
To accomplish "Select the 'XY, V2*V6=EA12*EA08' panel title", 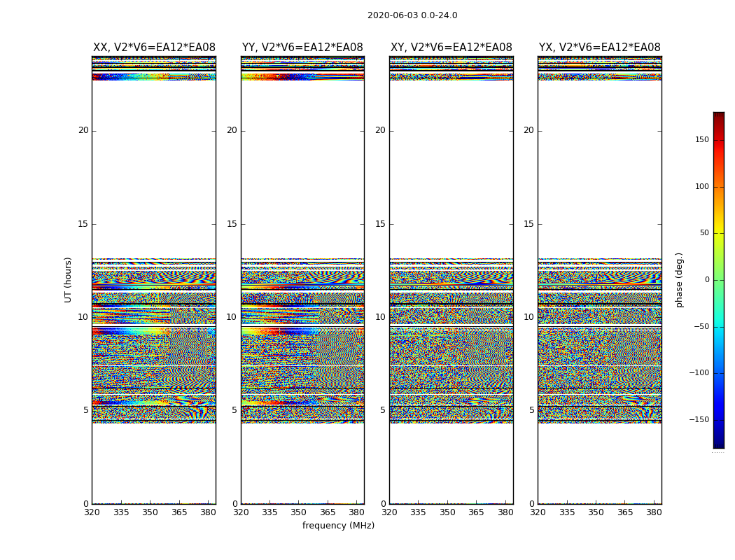I will tap(451, 48).
